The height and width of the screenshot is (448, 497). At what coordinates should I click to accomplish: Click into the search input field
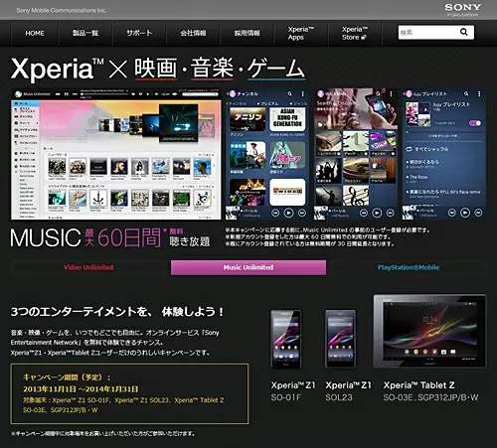(428, 33)
